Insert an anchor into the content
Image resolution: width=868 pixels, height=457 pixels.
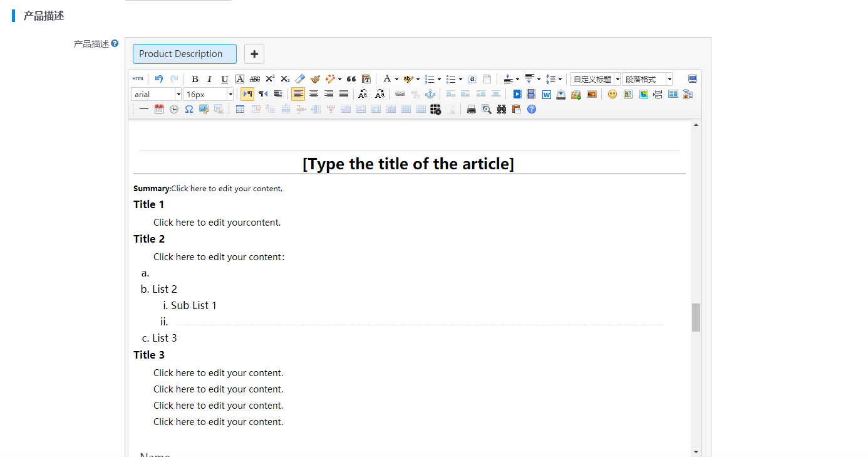click(x=430, y=94)
